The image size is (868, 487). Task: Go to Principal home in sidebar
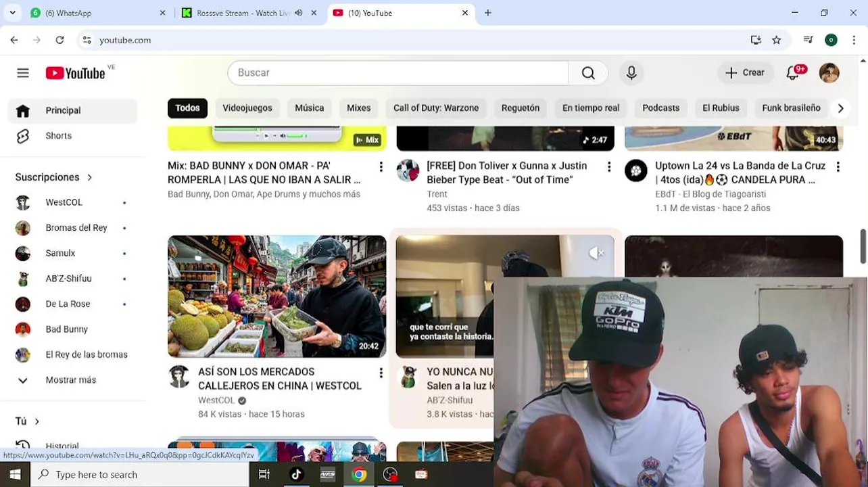(x=72, y=110)
